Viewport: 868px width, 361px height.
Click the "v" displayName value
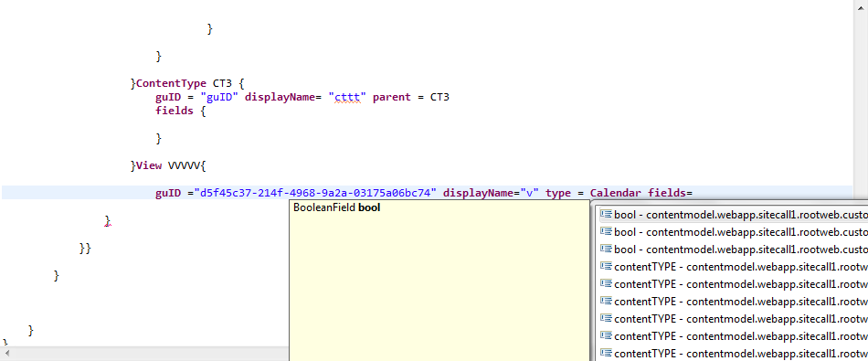530,193
